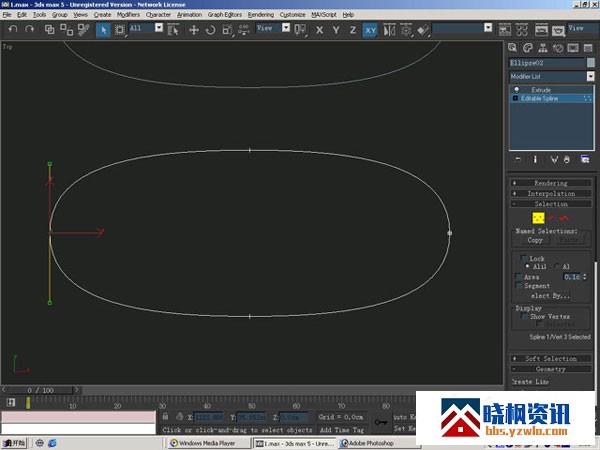Screen dimensions: 600x450
Task: Choose the Select and Move tool
Action: tap(194, 30)
